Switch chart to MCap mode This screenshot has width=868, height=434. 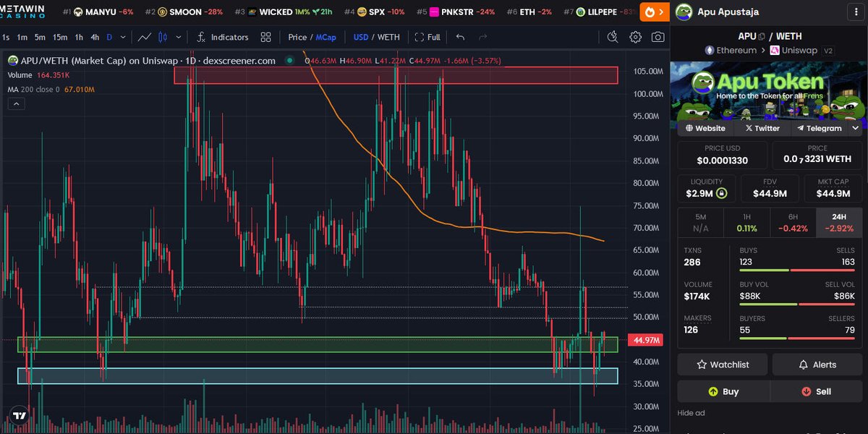click(x=325, y=37)
